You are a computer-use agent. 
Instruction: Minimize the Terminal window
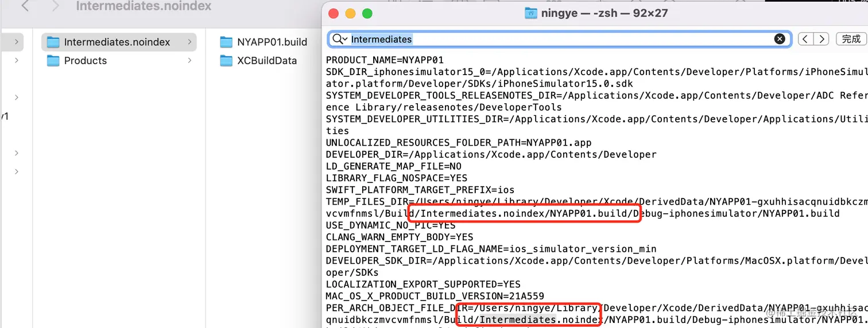350,14
